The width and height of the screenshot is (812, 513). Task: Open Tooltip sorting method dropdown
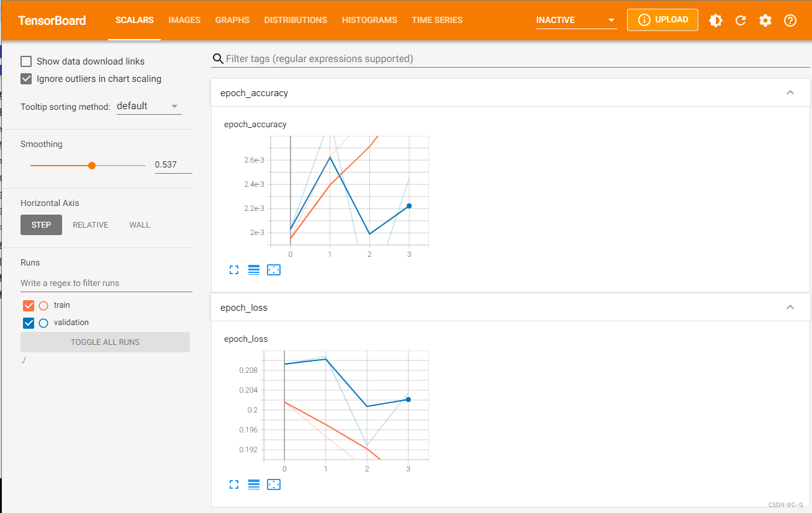tap(149, 106)
